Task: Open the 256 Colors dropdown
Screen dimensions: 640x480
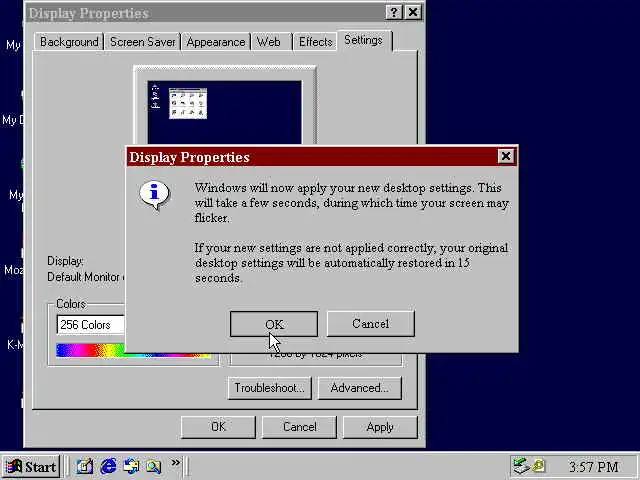Action: [91, 325]
